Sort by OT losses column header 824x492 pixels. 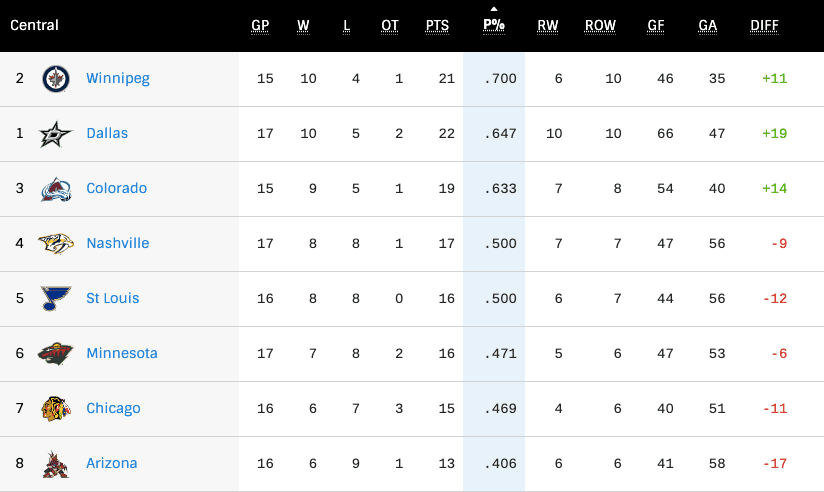[390, 26]
